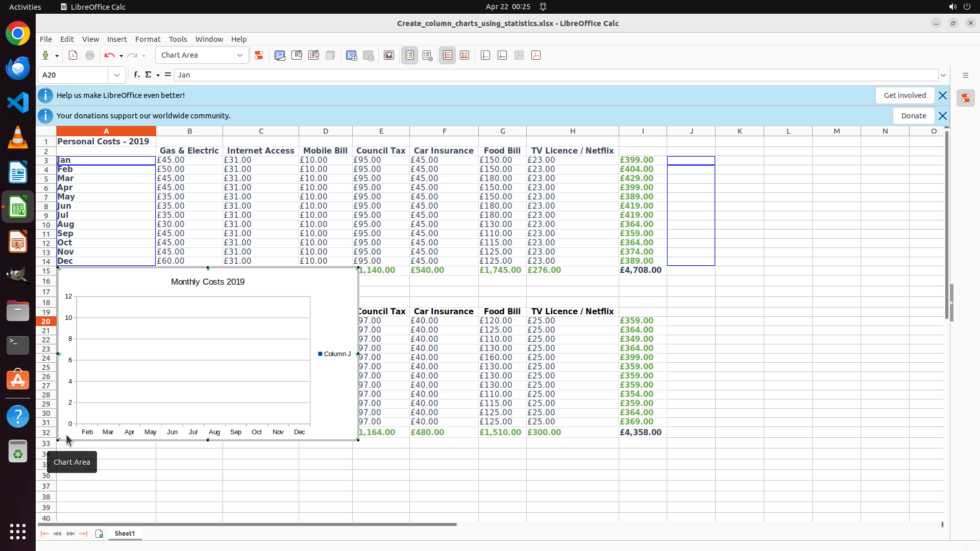Click the Function Wizard icon
Image resolution: width=980 pixels, height=551 pixels.
pos(136,75)
